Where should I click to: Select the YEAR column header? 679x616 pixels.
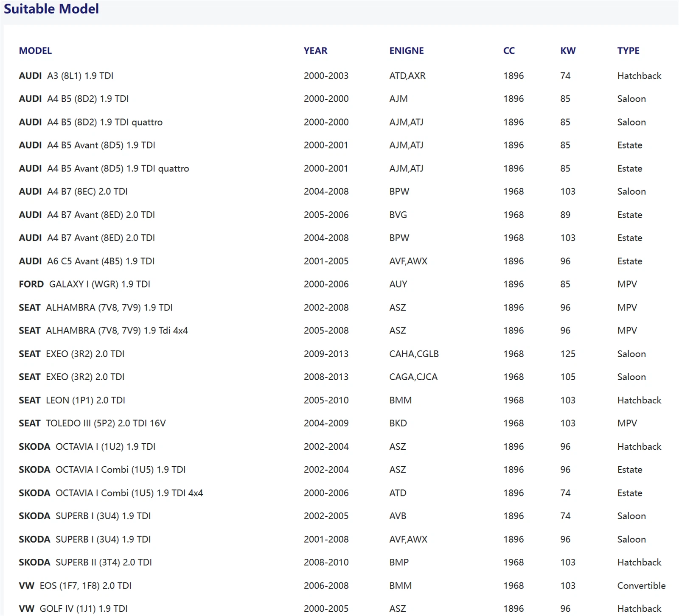[x=315, y=51]
